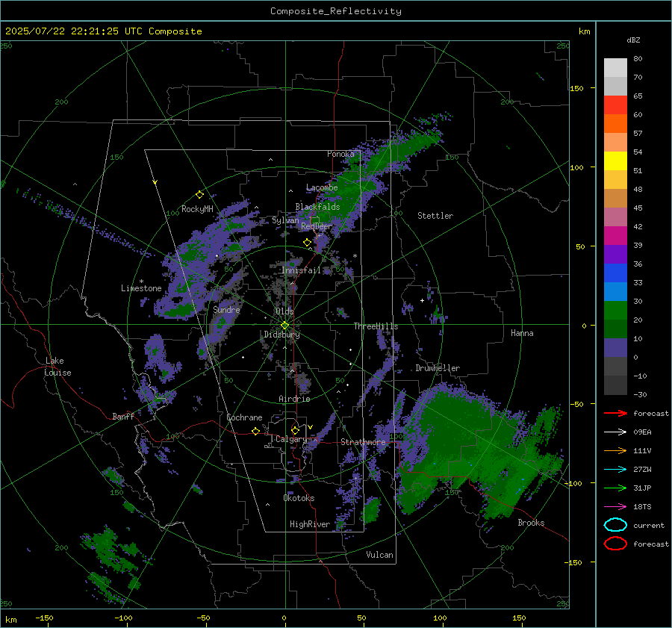Image resolution: width=672 pixels, height=628 pixels.
Task: Click the Olds town label
Action: pyautogui.click(x=284, y=311)
